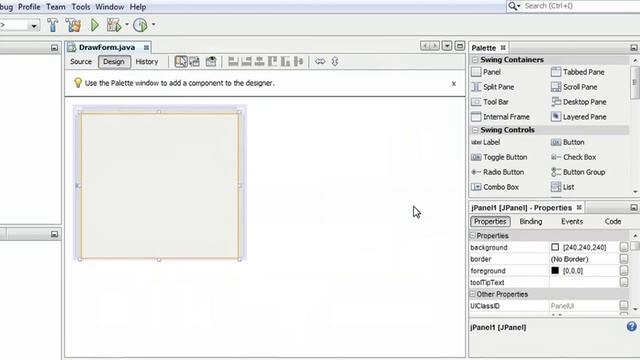Select Split Pane in Swing Containers
The width and height of the screenshot is (640, 360).
click(x=493, y=87)
